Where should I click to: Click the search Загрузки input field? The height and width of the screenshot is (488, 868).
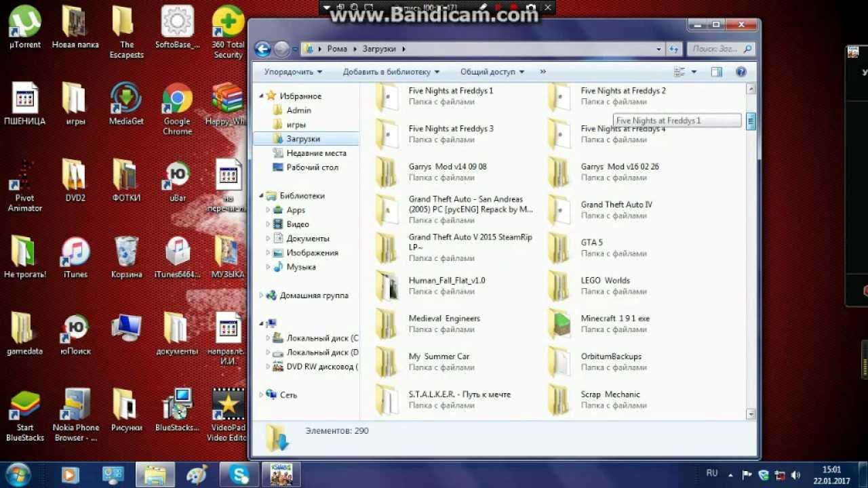(720, 49)
